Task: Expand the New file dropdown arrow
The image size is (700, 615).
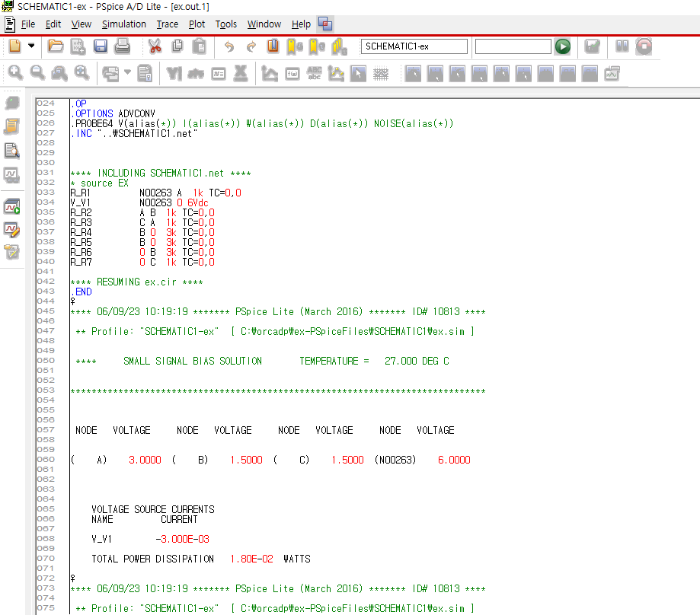Action: point(31,46)
